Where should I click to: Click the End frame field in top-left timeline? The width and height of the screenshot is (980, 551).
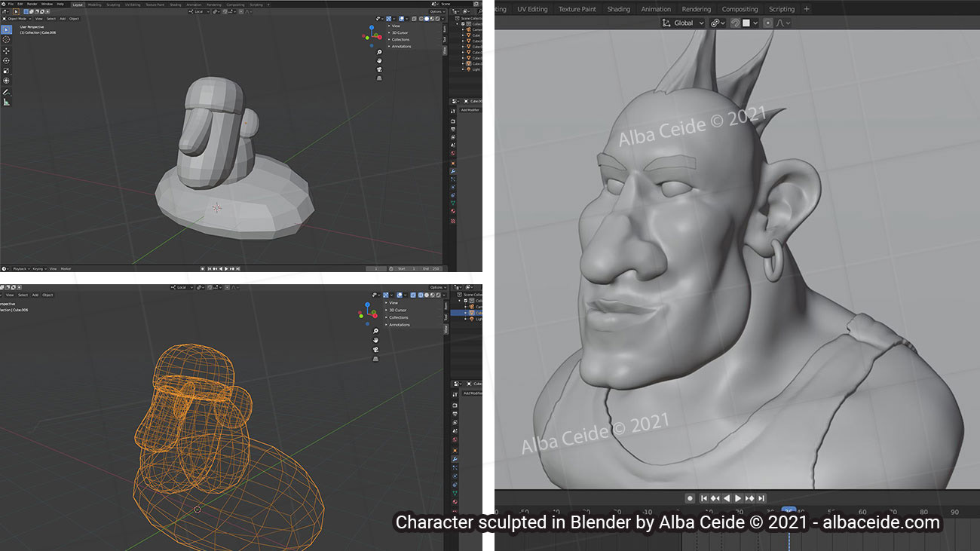(432, 268)
